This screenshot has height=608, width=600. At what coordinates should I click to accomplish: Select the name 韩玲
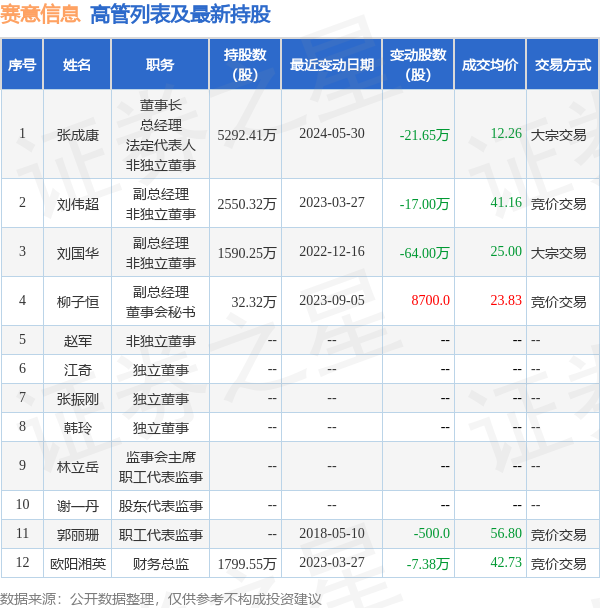(x=78, y=428)
